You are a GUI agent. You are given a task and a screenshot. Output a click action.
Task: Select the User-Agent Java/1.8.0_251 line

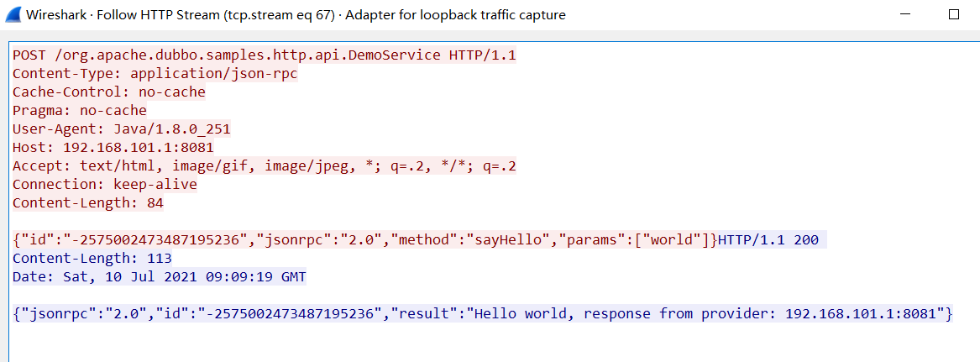[121, 129]
